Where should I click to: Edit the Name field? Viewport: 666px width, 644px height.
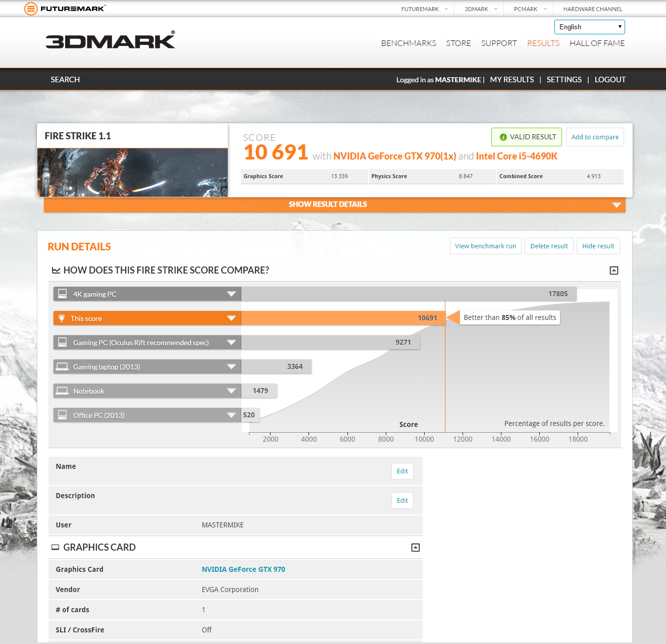coord(402,471)
